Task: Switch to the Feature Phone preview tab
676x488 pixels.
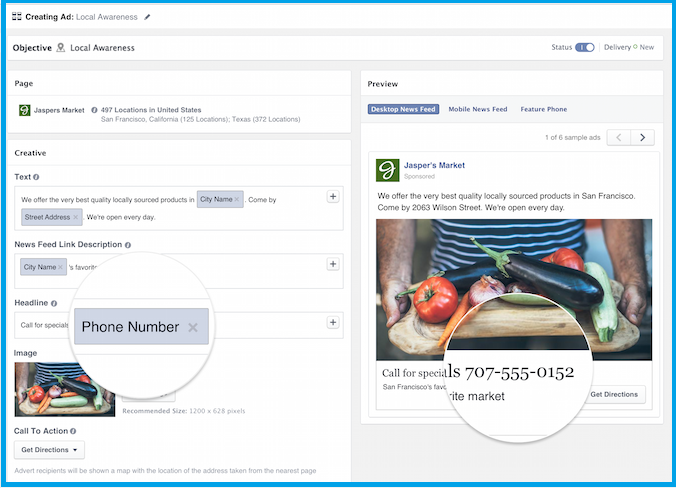Action: click(x=543, y=109)
